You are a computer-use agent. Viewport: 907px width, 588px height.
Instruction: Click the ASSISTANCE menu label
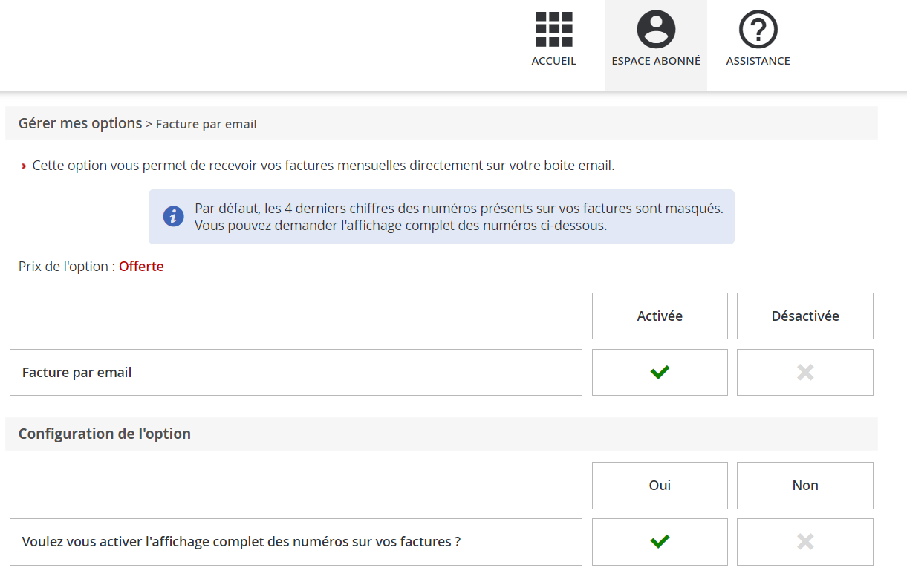pyautogui.click(x=758, y=61)
